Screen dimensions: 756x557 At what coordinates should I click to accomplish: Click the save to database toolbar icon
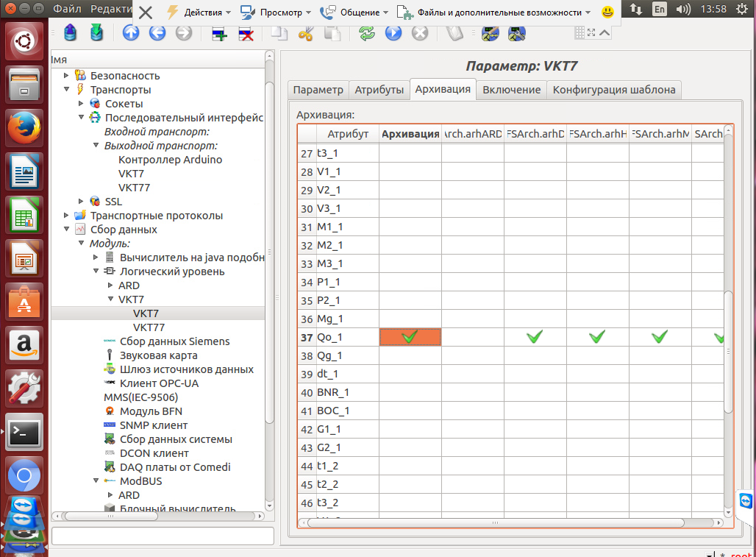pyautogui.click(x=96, y=33)
